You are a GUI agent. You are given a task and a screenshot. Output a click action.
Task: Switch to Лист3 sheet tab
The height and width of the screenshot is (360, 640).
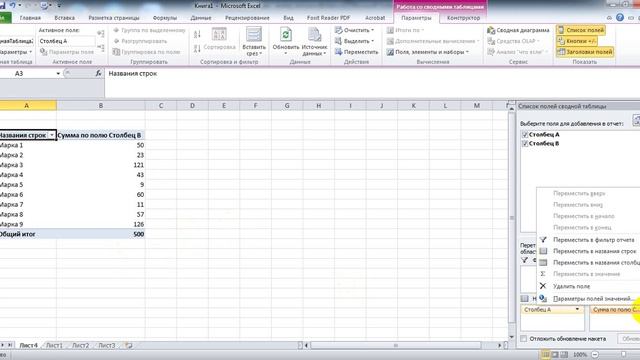107,346
